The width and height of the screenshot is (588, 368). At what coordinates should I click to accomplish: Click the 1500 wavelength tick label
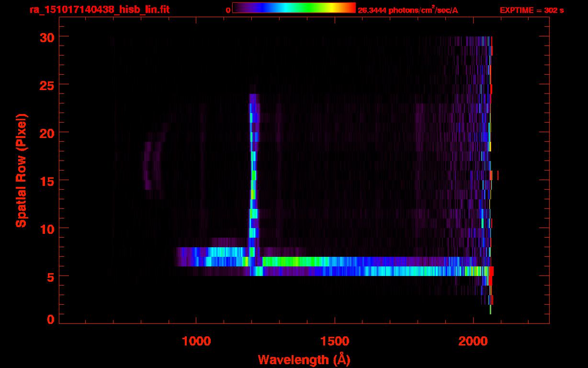click(335, 341)
